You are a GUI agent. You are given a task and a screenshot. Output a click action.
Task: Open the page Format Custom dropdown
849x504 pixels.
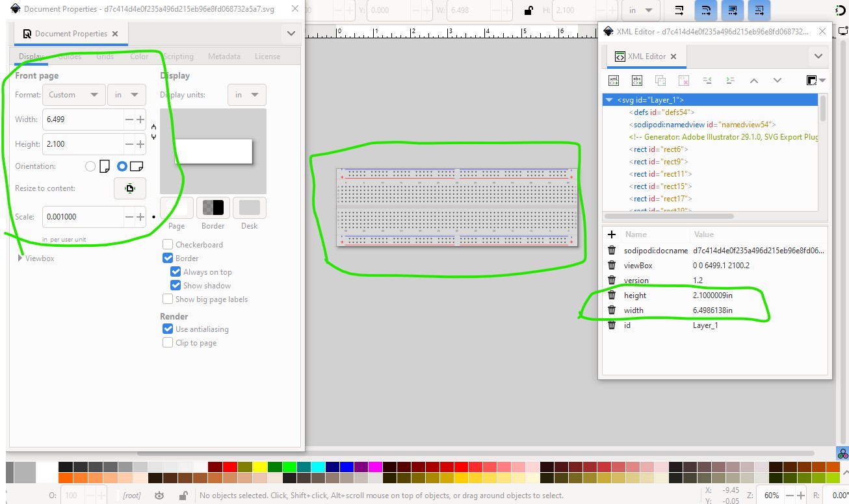tap(74, 95)
